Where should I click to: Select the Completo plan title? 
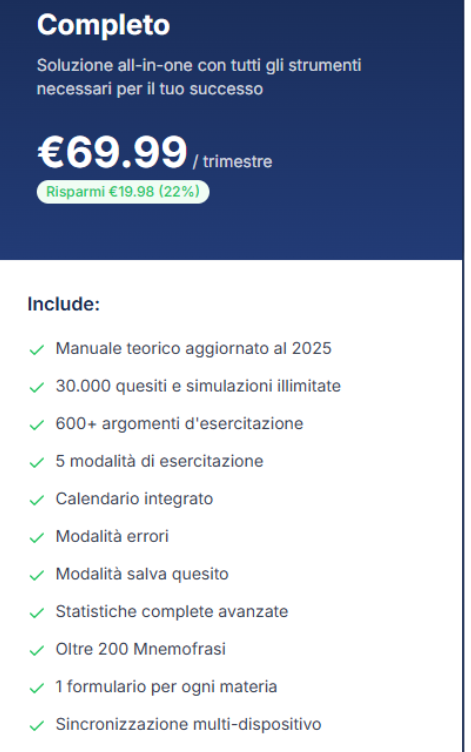pos(104,24)
